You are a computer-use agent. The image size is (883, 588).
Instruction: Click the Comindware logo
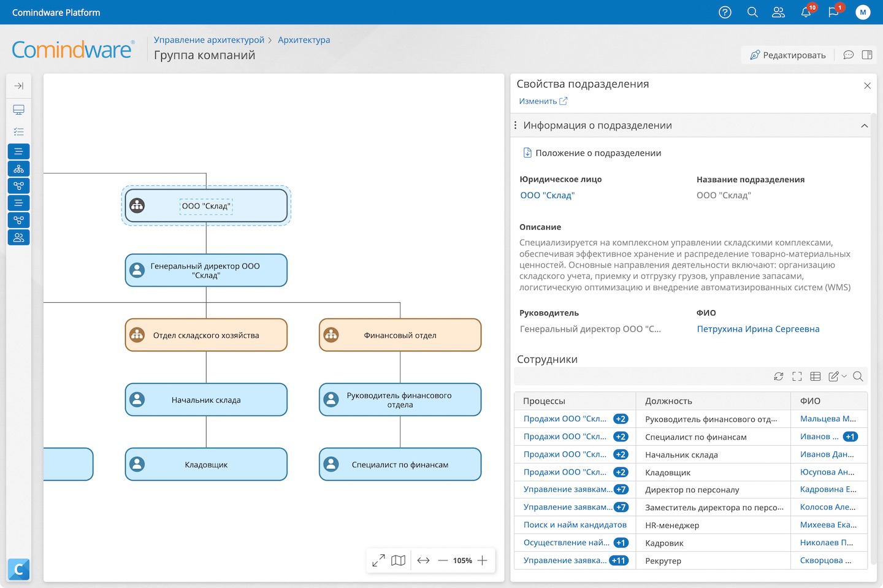pyautogui.click(x=72, y=50)
